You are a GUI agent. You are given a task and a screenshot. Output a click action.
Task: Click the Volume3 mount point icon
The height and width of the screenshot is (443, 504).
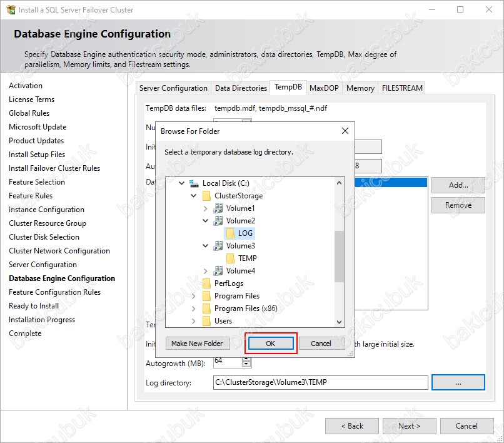click(218, 246)
